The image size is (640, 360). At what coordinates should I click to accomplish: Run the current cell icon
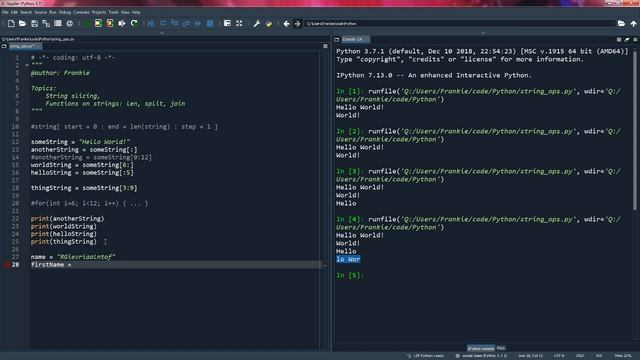(x=98, y=24)
